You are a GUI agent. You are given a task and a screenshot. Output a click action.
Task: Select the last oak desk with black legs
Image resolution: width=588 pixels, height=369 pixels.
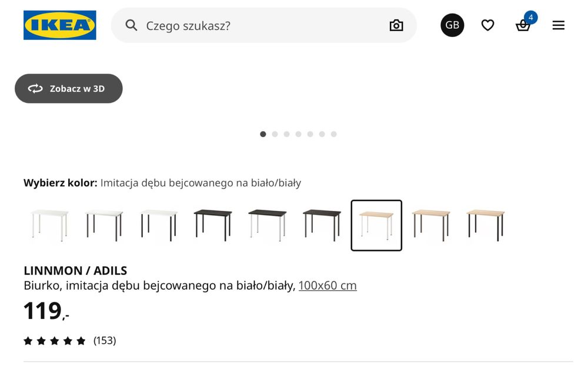coord(485,225)
